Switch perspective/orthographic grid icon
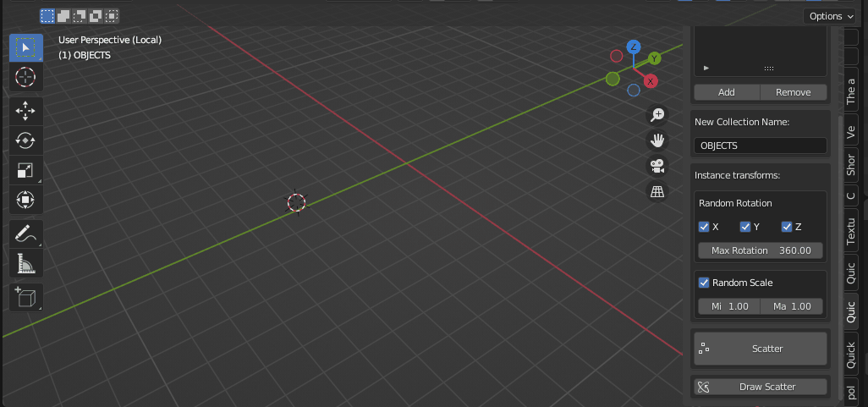868x407 pixels. pyautogui.click(x=657, y=191)
